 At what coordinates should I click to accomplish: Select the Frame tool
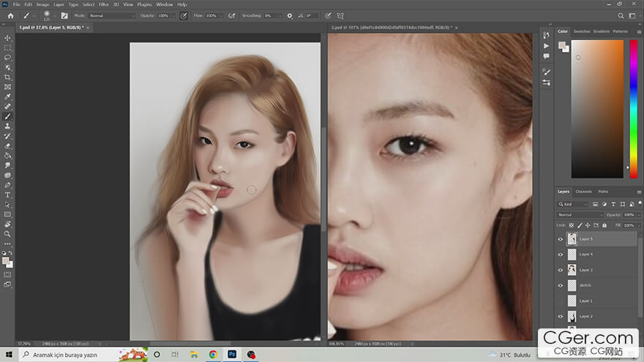7,87
